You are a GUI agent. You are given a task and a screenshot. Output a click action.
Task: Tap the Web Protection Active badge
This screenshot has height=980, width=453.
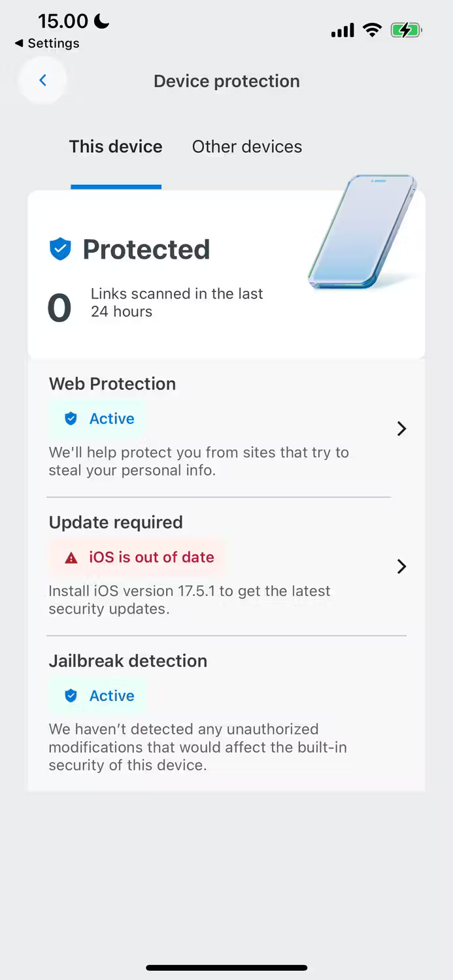pyautogui.click(x=98, y=419)
